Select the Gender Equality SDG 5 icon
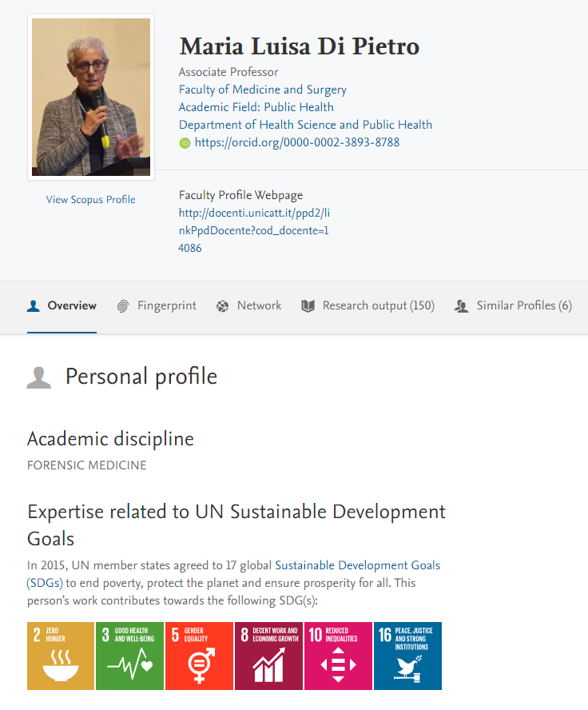Viewport: 588px width, 710px height. coord(199,656)
